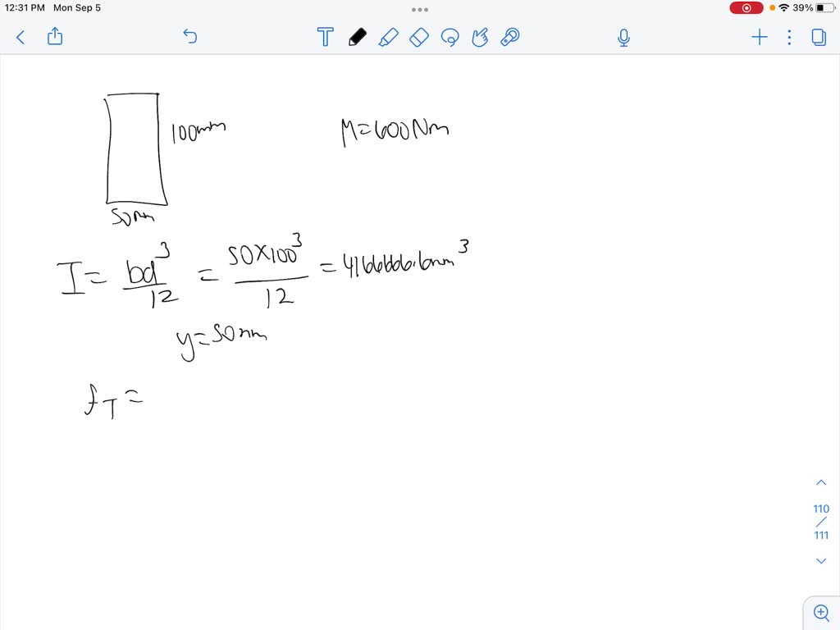Go back with the left arrow
The width and height of the screenshot is (840, 630).
[20, 37]
